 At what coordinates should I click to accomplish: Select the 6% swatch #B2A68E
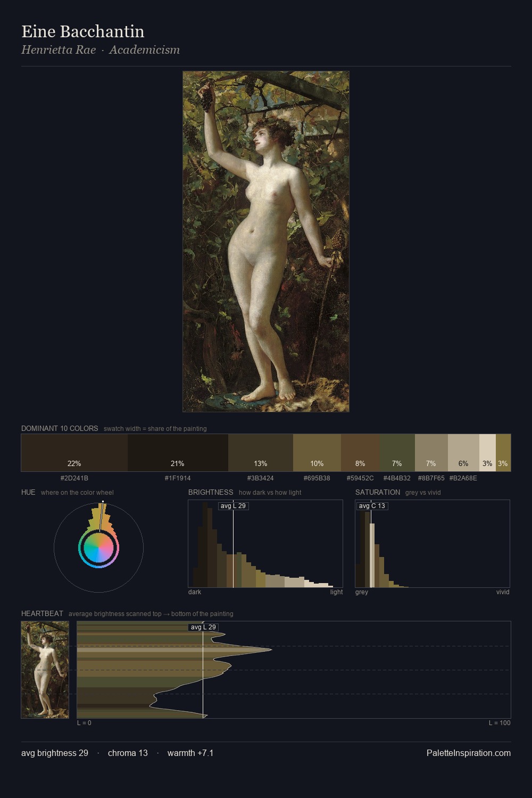(464, 453)
